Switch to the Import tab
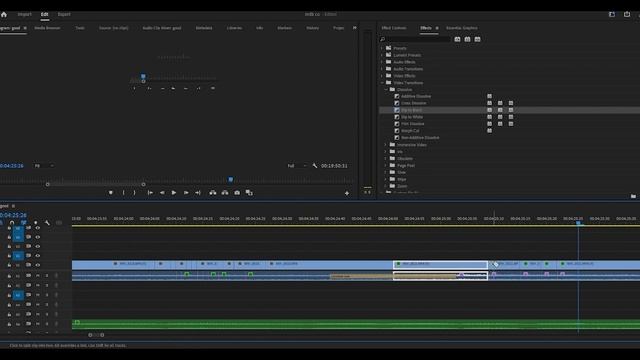Viewport: 640px width, 360px height. [x=24, y=14]
